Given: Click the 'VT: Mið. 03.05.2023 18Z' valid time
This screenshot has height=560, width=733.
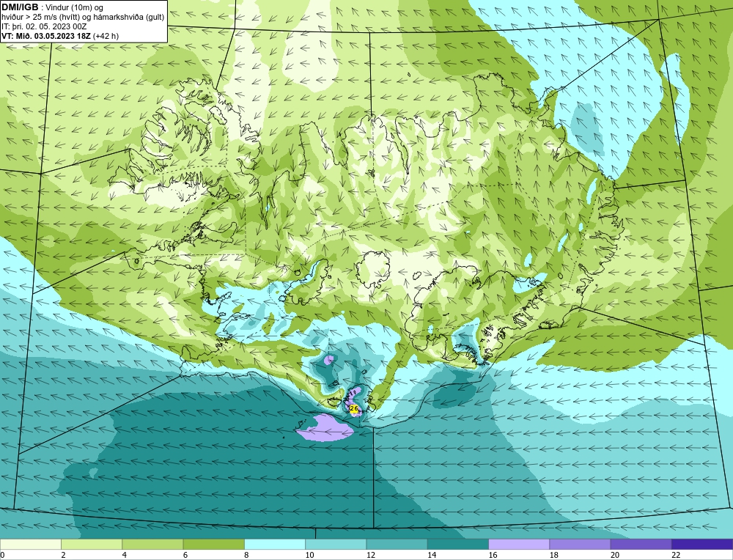Looking at the screenshot, I should 46,36.
